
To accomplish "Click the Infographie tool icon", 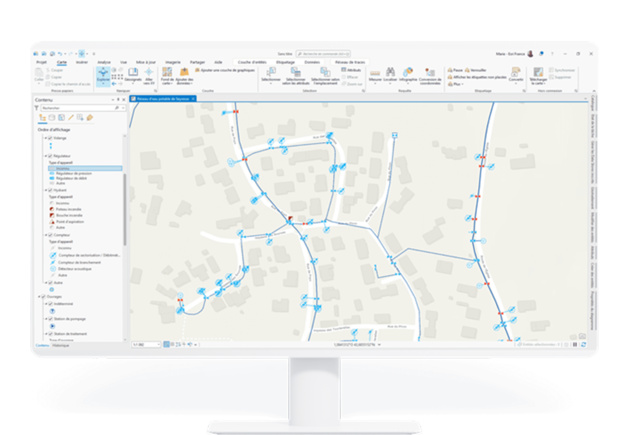I will [407, 74].
